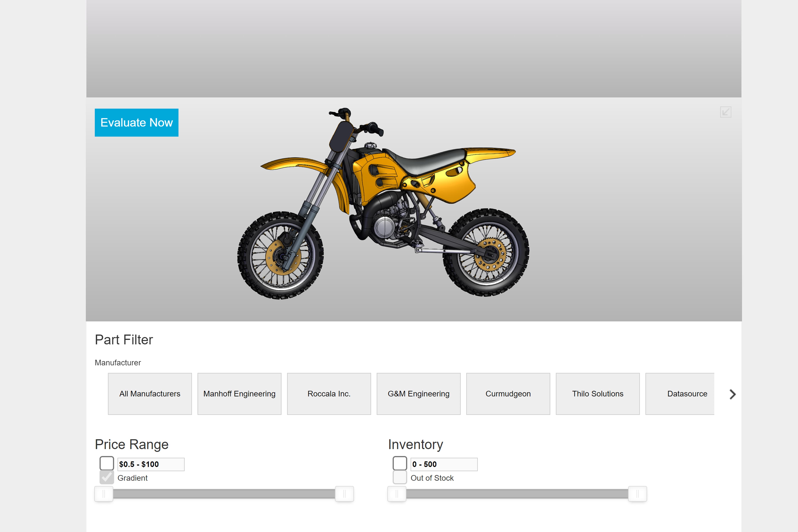Select Thilo Solutions as manufacturer
The height and width of the screenshot is (532, 798).
click(x=597, y=394)
